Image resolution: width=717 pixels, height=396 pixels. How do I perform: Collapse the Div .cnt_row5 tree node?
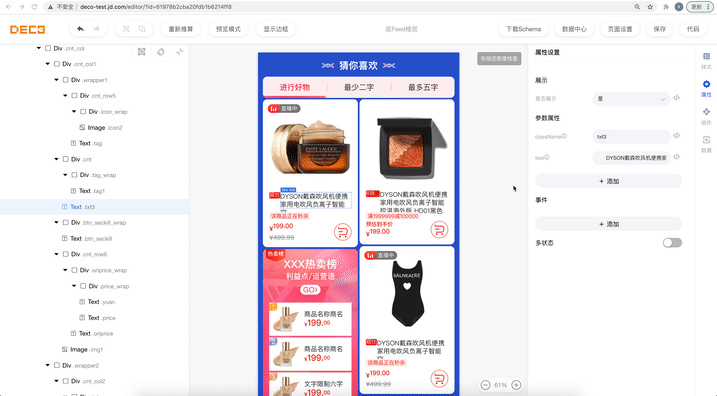pos(65,96)
